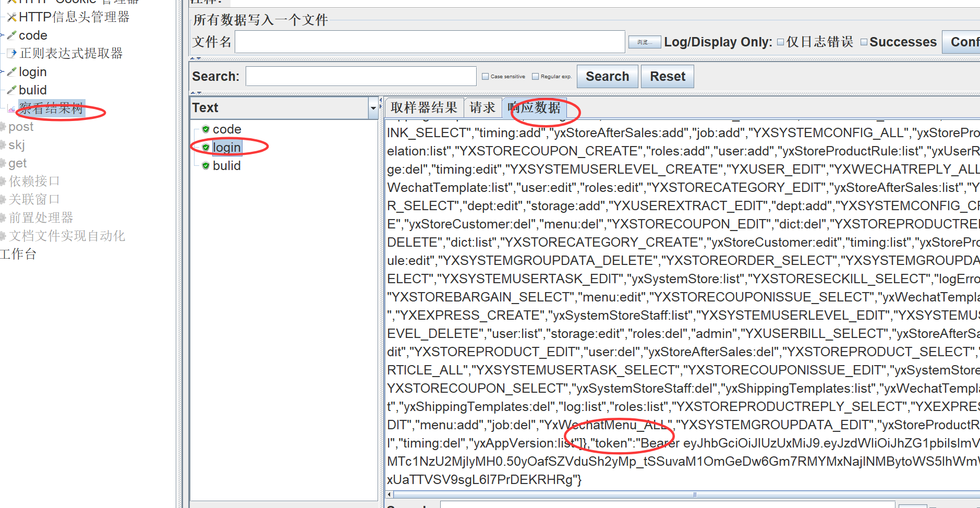Enable the Case sensitive search option
The height and width of the screenshot is (508, 980).
tap(486, 77)
